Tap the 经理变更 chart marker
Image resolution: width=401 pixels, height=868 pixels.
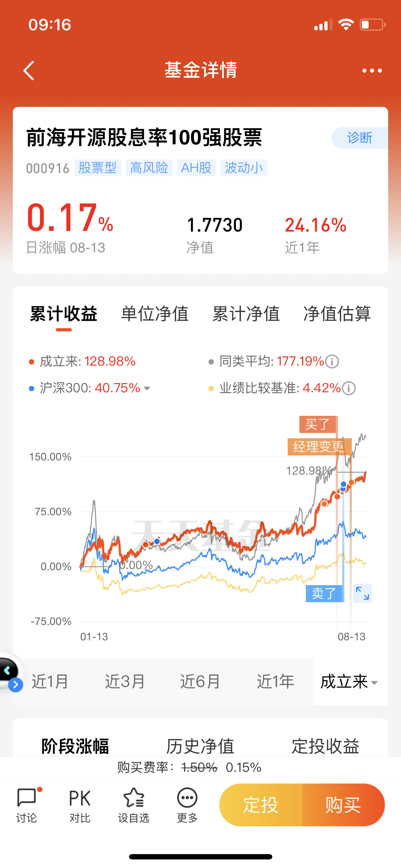319,447
